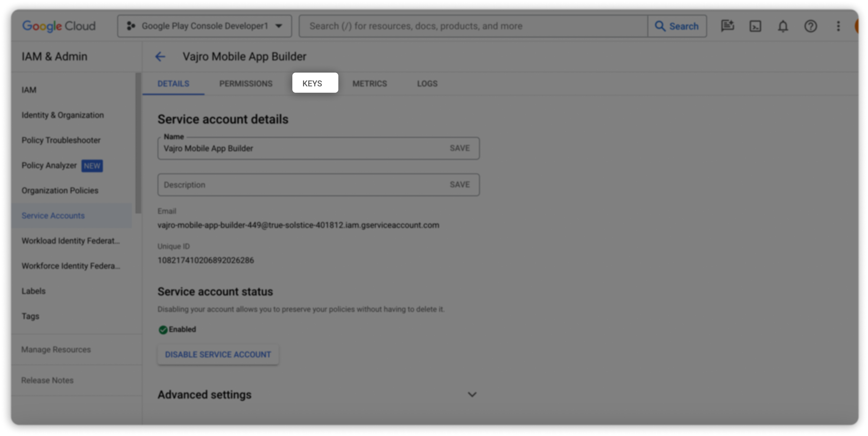This screenshot has width=868, height=436.
Task: Click DISABLE SERVICE ACCOUNT button
Action: click(x=218, y=355)
